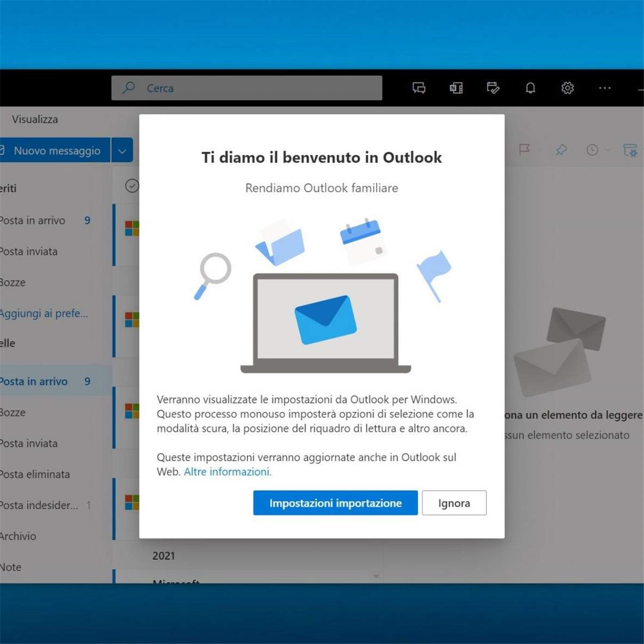
Task: Open the OneNote feed icon
Action: (456, 88)
